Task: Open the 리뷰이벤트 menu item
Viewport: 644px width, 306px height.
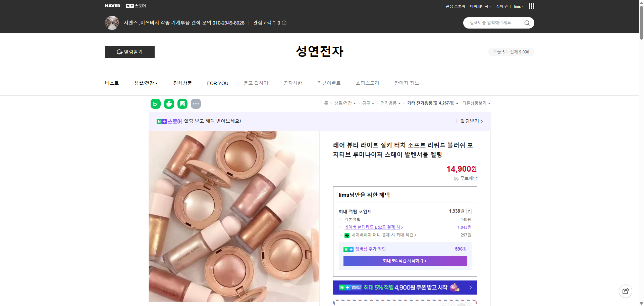Action: coord(329,83)
